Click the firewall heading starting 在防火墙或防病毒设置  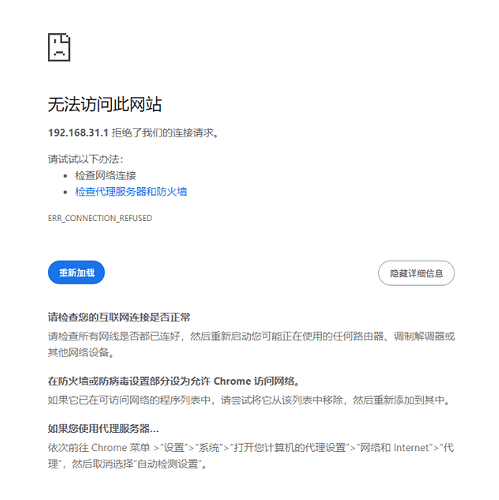[173, 381]
